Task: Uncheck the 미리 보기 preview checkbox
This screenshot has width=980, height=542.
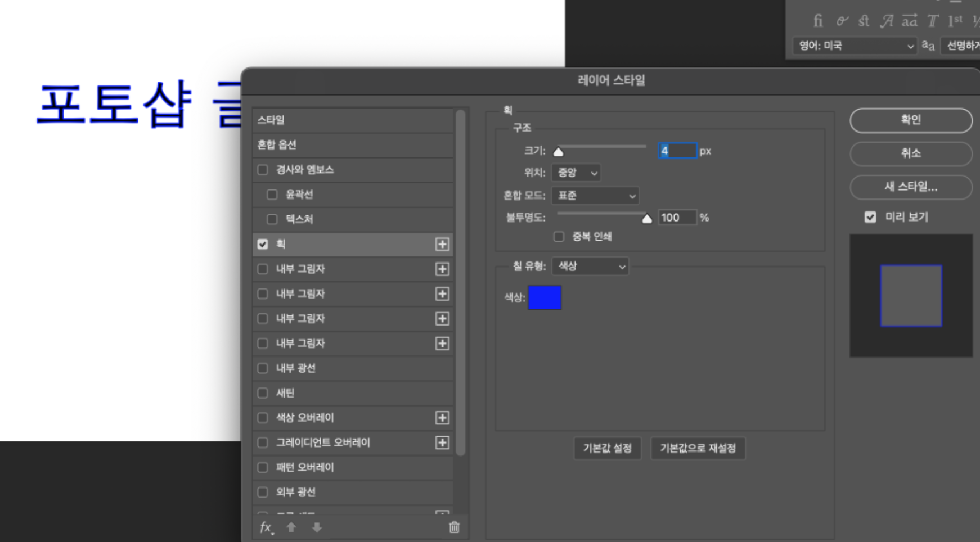Action: point(870,217)
